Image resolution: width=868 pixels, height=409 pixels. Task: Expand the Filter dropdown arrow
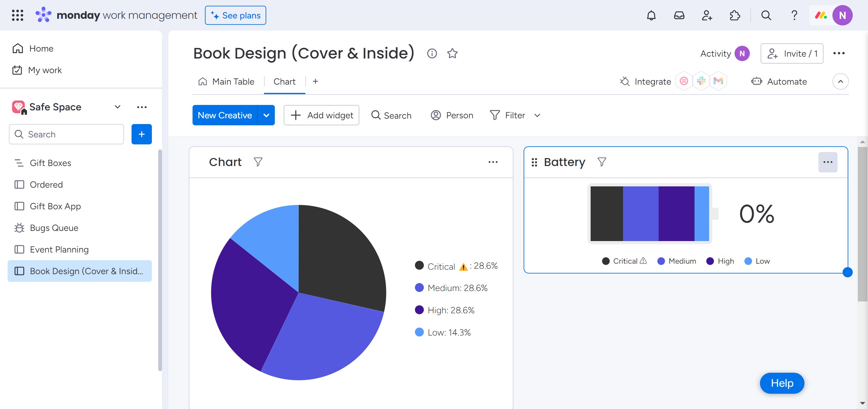pos(537,115)
